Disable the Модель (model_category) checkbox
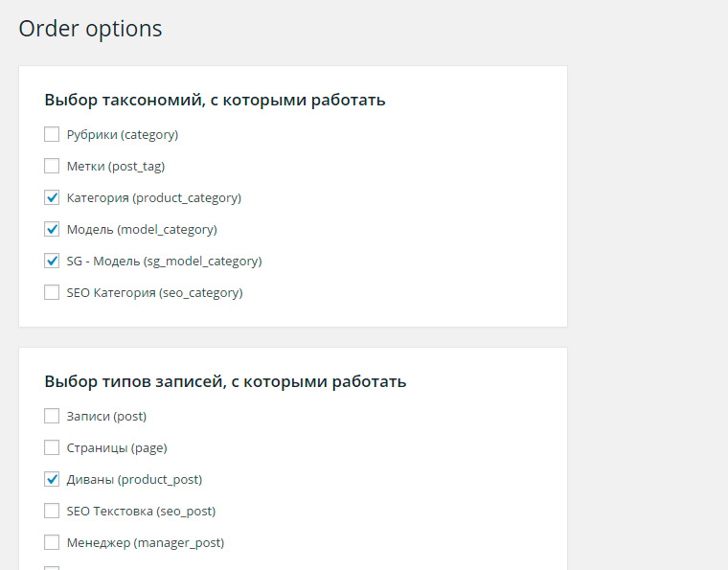This screenshot has width=728, height=570. [52, 229]
